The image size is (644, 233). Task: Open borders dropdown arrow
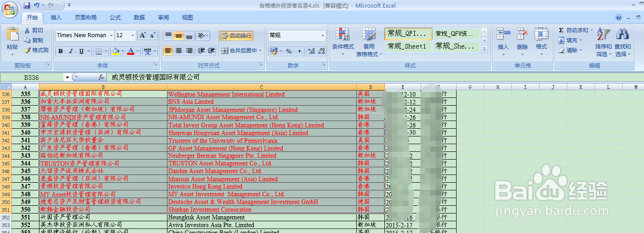pyautogui.click(x=107, y=51)
